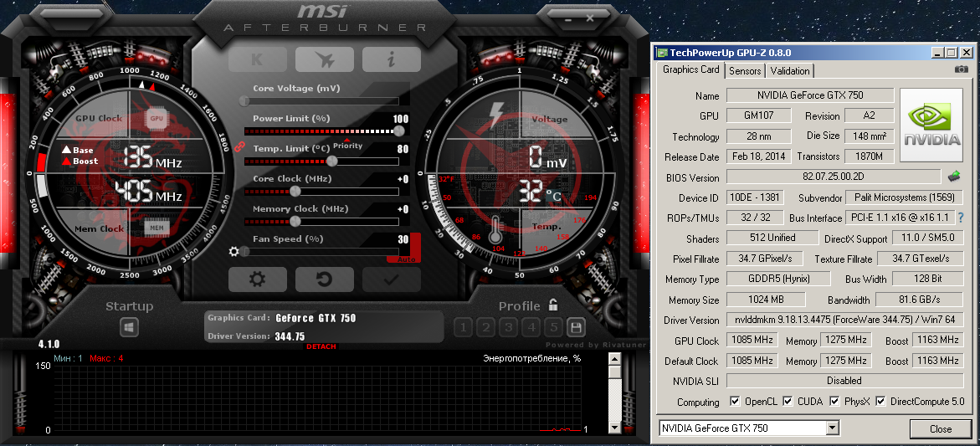Click the lightning bolt voltage icon

click(495, 115)
